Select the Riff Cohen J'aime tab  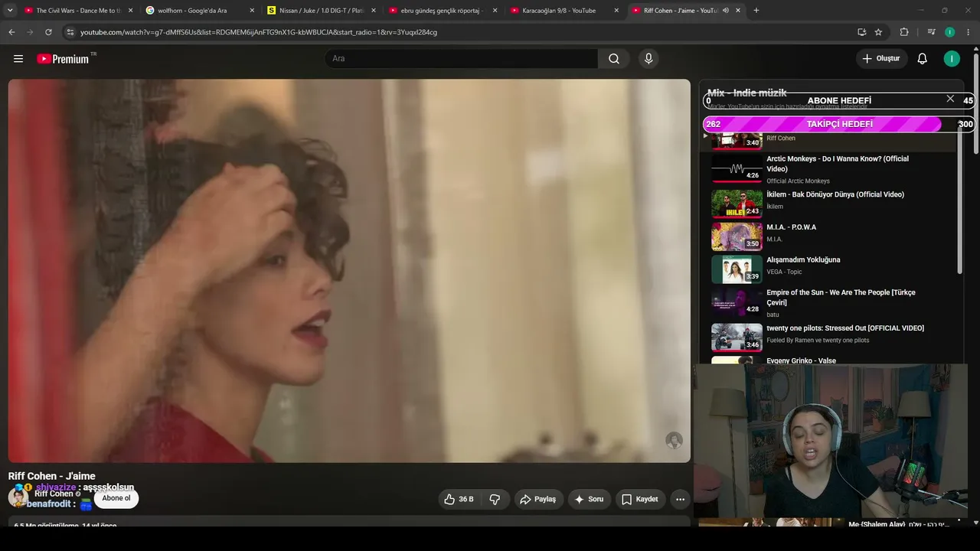point(686,11)
